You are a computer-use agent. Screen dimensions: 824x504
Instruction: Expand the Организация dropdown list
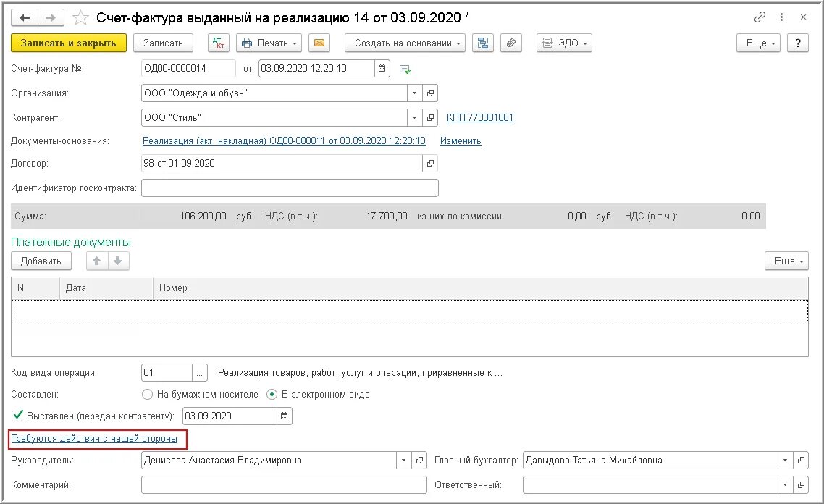point(415,93)
